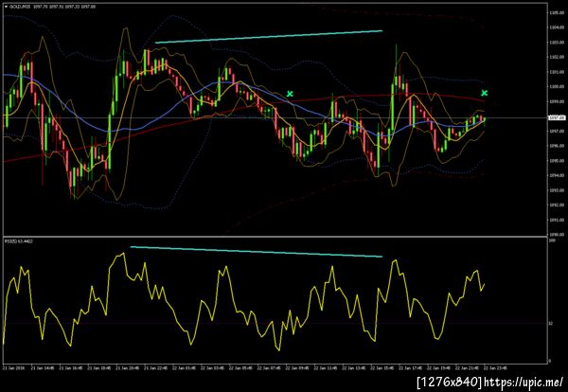Click the RSI indicator label in the lower panel
Viewport: 568px width, 392px height.
pos(19,241)
